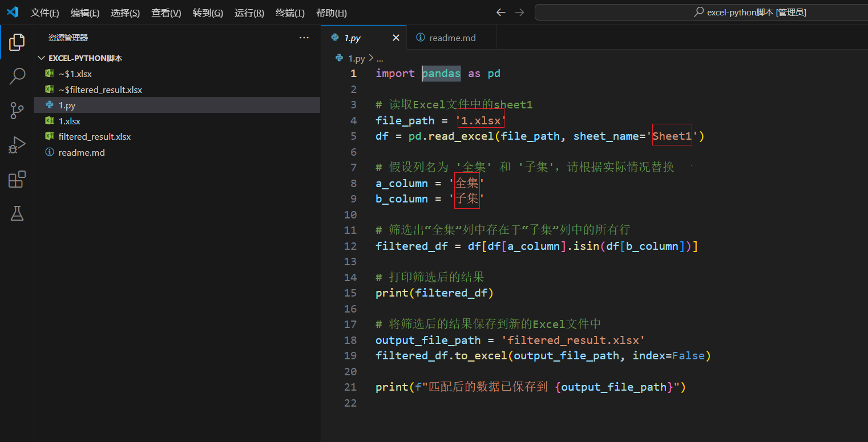The height and width of the screenshot is (442, 868).
Task: Open the 选择(S) menu
Action: [x=125, y=13]
